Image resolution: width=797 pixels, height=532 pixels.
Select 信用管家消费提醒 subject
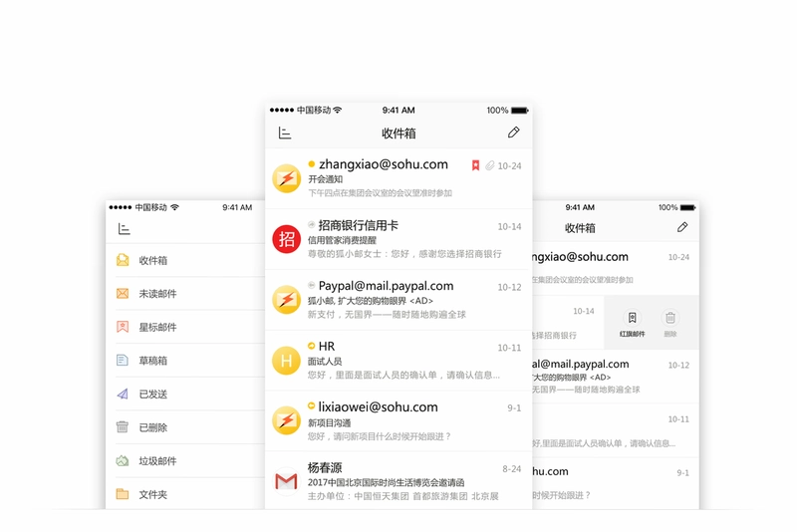click(342, 240)
